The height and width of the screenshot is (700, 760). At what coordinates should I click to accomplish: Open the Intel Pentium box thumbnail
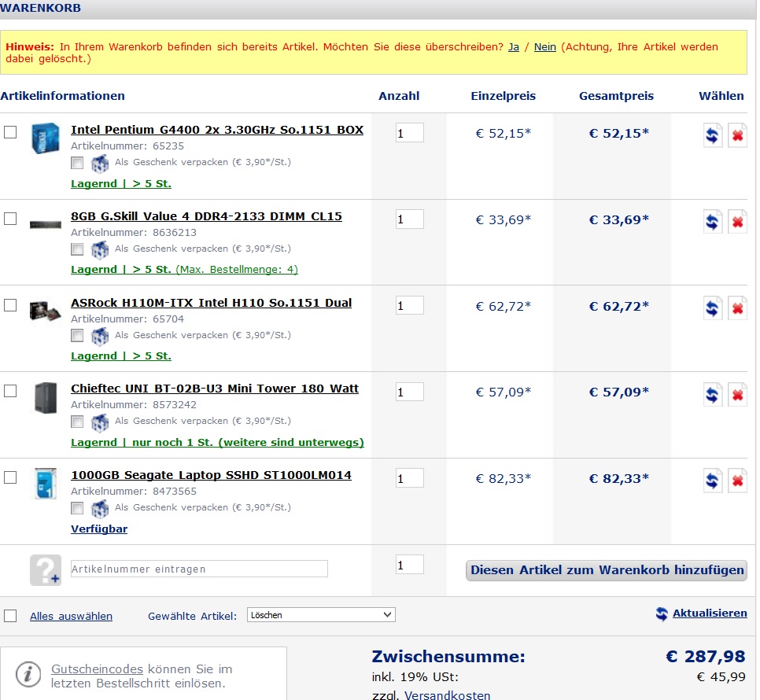click(x=46, y=138)
